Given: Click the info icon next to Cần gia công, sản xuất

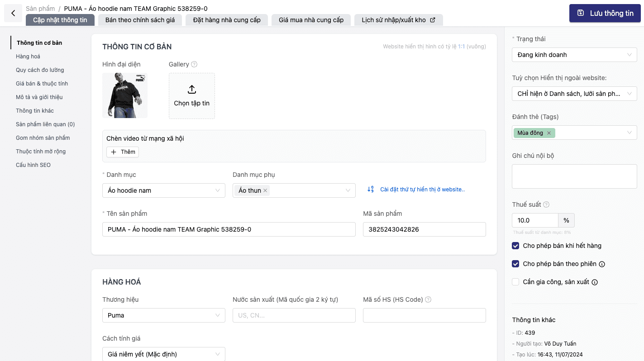Looking at the screenshot, I should tap(595, 282).
